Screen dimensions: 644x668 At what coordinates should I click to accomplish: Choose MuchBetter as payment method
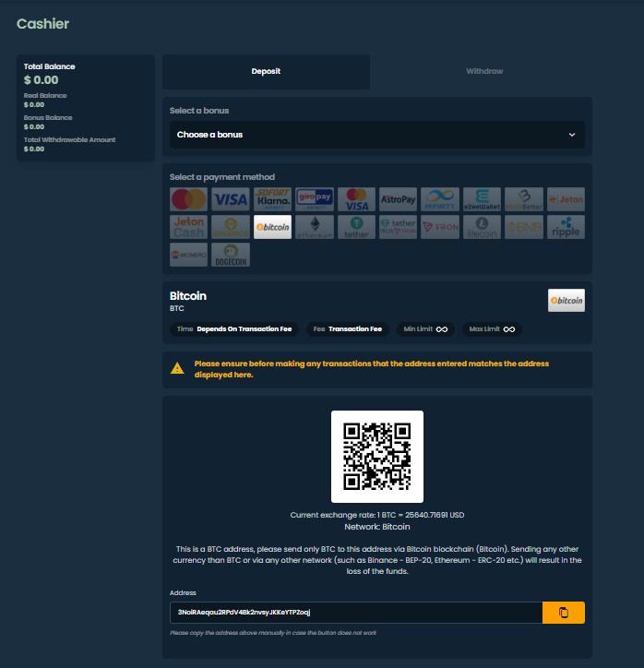(524, 199)
